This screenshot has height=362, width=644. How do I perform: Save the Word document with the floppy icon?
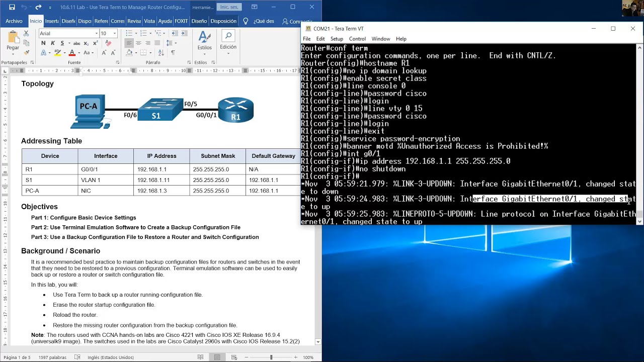click(12, 7)
